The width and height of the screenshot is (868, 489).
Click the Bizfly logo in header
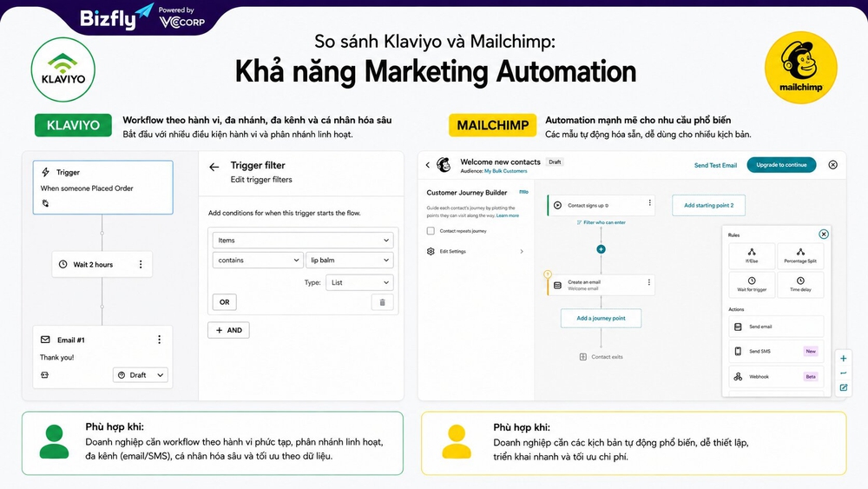117,17
